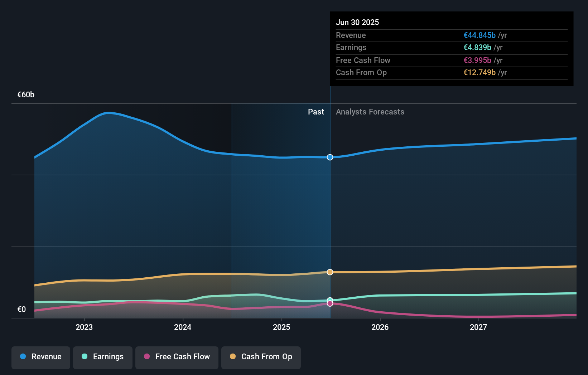Click the teal Earnings legend dot

click(x=85, y=356)
